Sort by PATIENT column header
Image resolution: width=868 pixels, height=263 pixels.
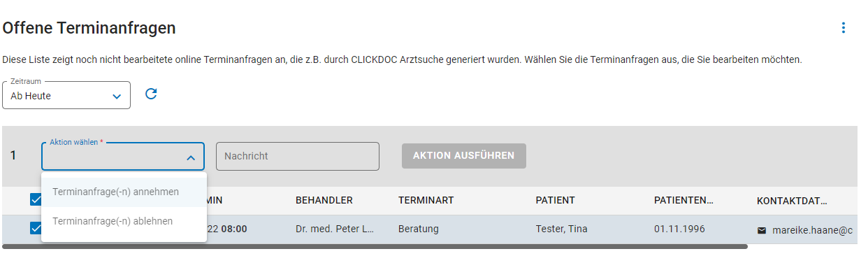(x=556, y=201)
